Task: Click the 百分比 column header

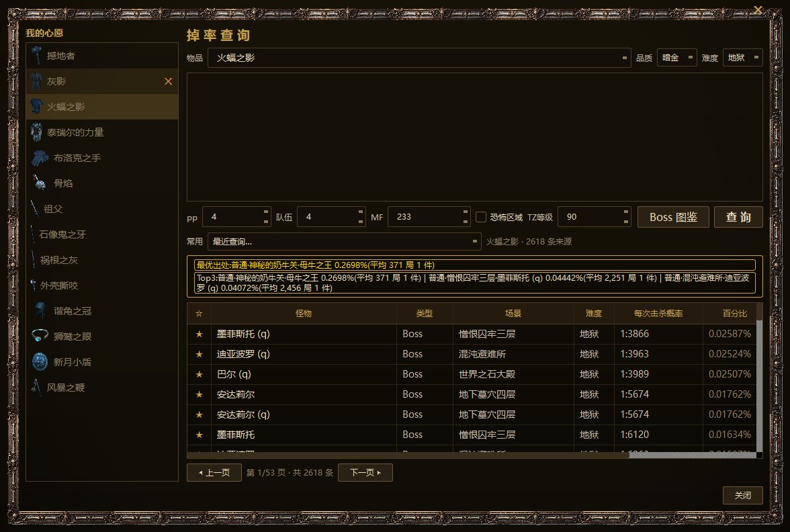Action: (735, 313)
